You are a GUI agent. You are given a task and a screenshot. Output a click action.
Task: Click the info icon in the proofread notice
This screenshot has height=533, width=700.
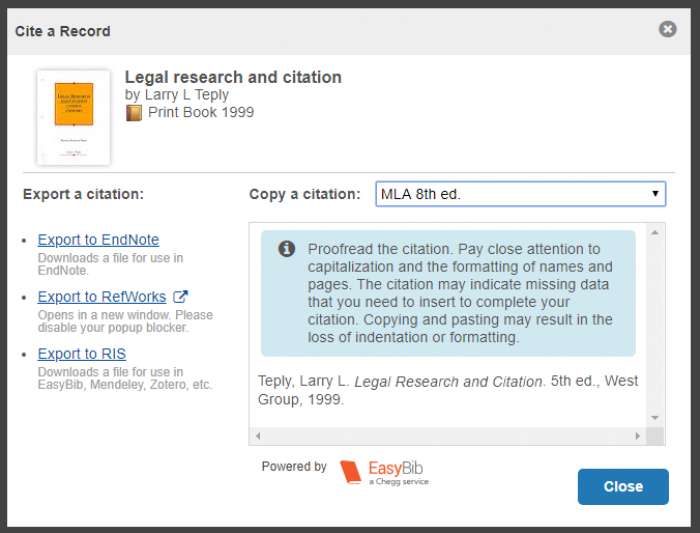point(286,249)
